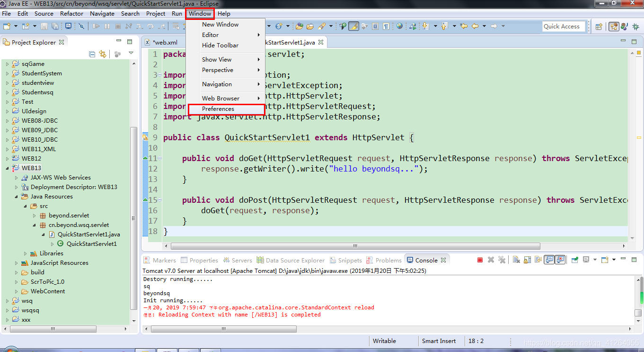Viewport: 644px width, 352px height.
Task: Click Remove Launch in Console
Action: (491, 260)
